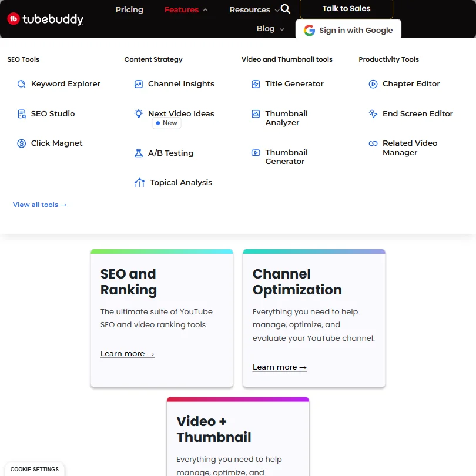Click the New badge under Next Video Ideas

[167, 123]
